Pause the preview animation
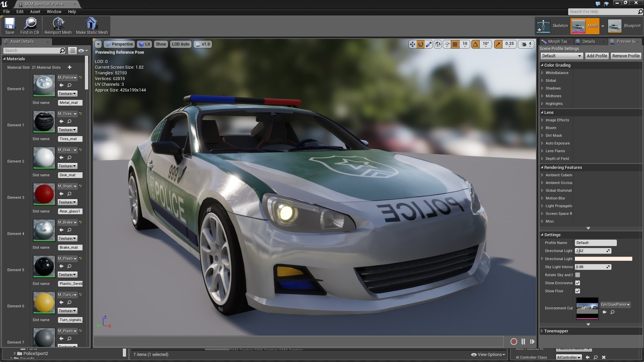 [x=523, y=342]
